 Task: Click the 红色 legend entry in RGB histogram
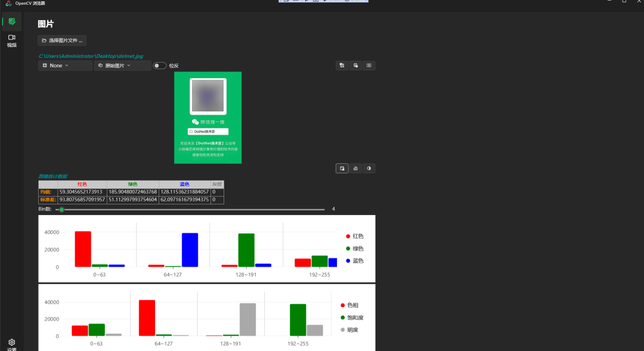pyautogui.click(x=354, y=236)
